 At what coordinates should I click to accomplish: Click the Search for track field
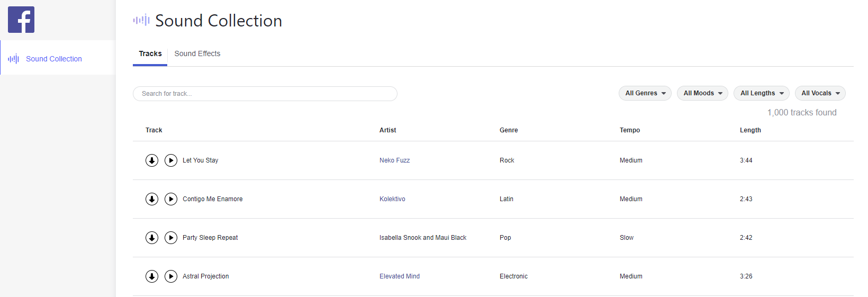click(265, 94)
